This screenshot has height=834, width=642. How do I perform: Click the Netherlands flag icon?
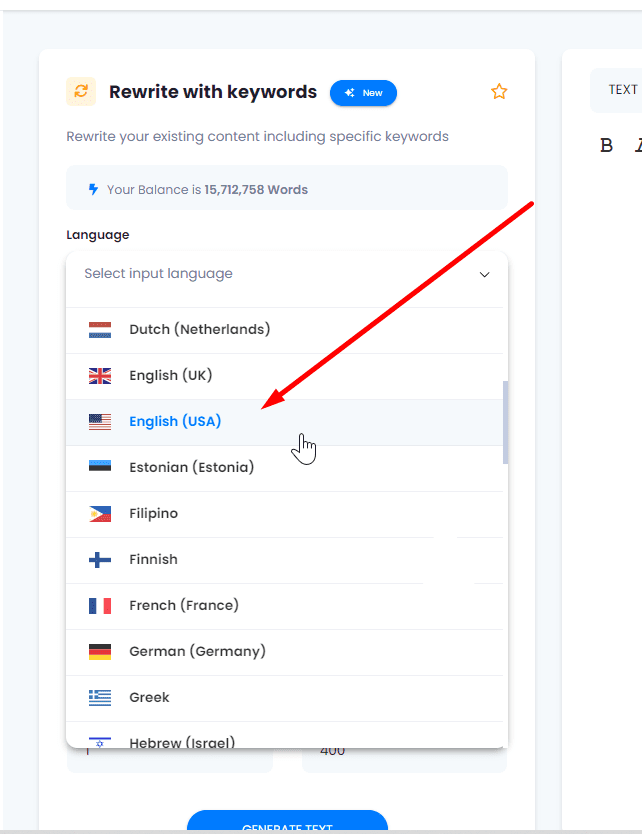coord(100,329)
